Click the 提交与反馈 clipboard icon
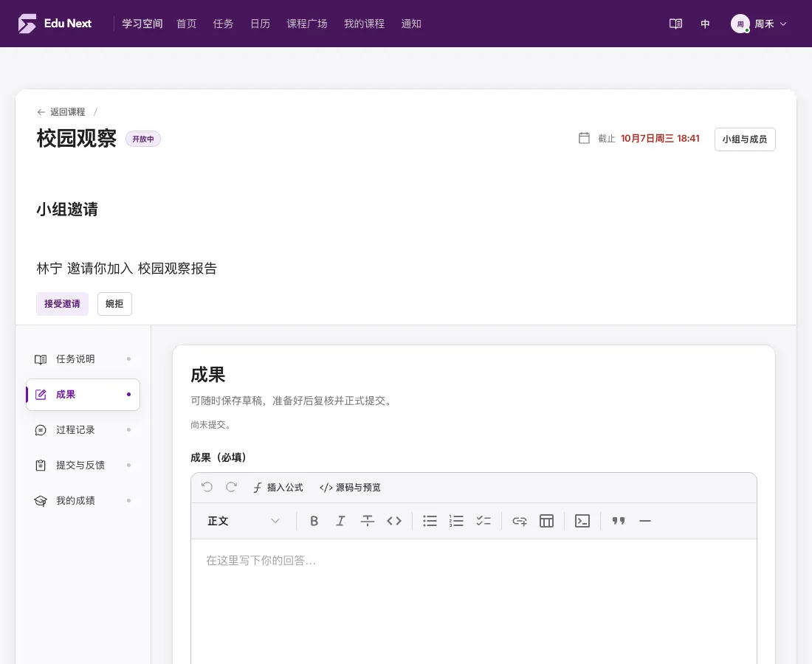This screenshot has width=812, height=664. pos(41,466)
